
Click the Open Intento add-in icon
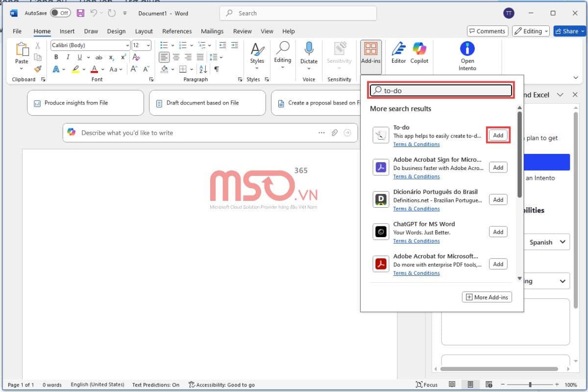(x=467, y=49)
